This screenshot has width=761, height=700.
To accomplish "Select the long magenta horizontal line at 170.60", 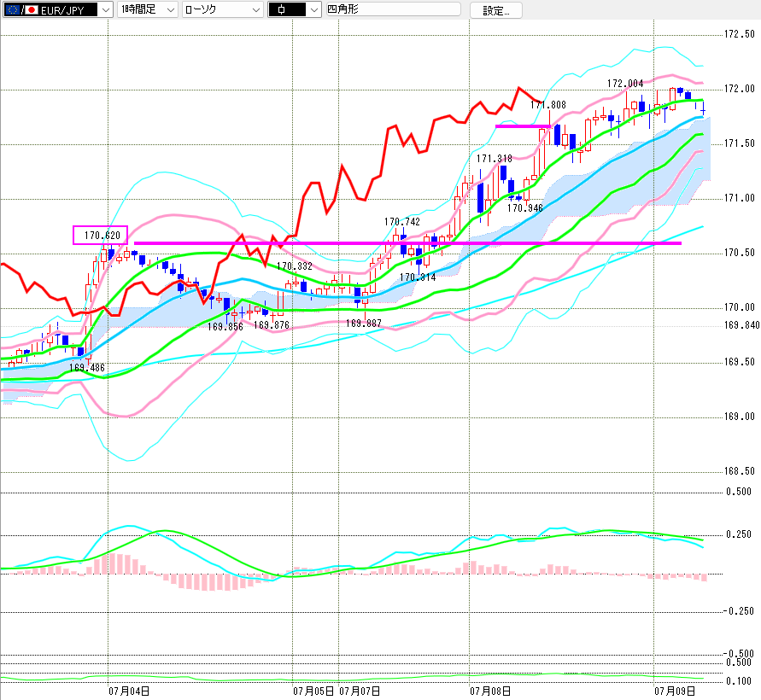I will click(x=407, y=243).
